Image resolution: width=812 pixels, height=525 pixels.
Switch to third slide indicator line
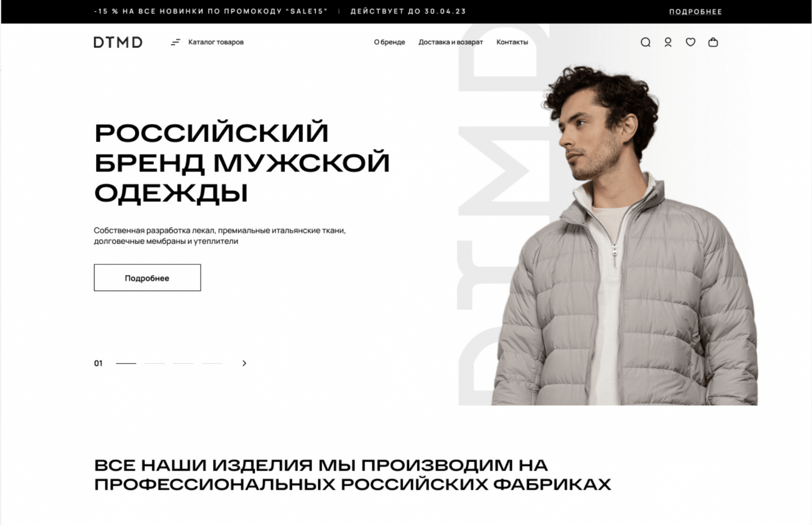[x=183, y=363]
